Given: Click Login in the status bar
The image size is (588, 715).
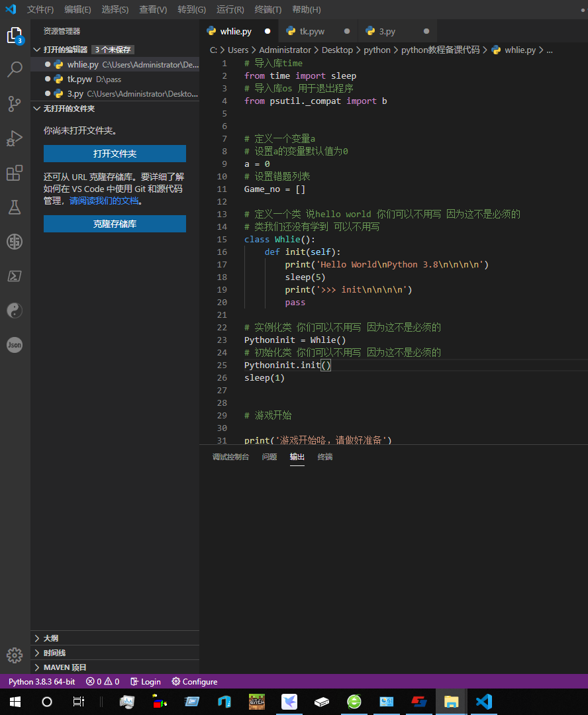Looking at the screenshot, I should 146,681.
